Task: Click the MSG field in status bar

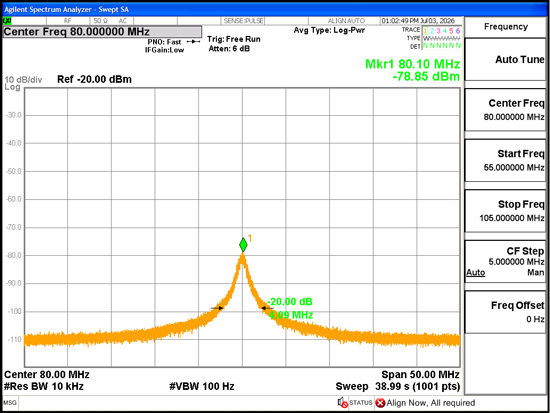Action: point(10,402)
